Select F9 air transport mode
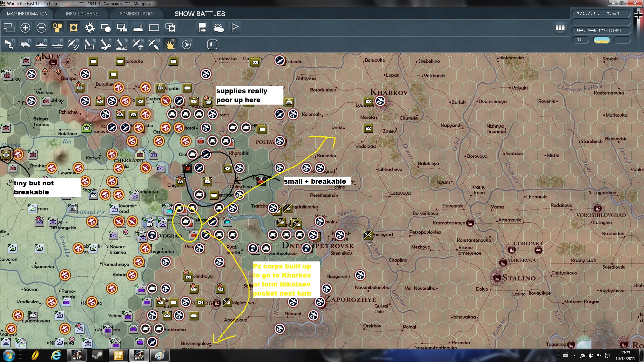644x362 pixels. point(138,44)
